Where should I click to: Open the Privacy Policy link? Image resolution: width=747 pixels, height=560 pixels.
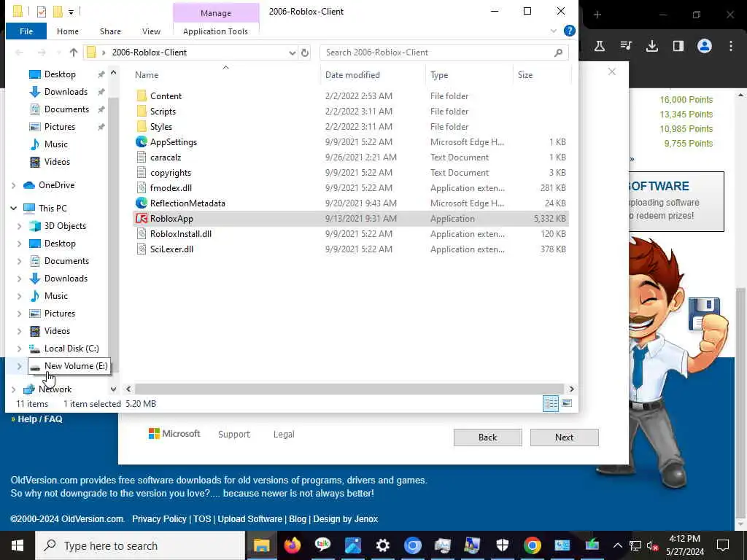[159, 519]
